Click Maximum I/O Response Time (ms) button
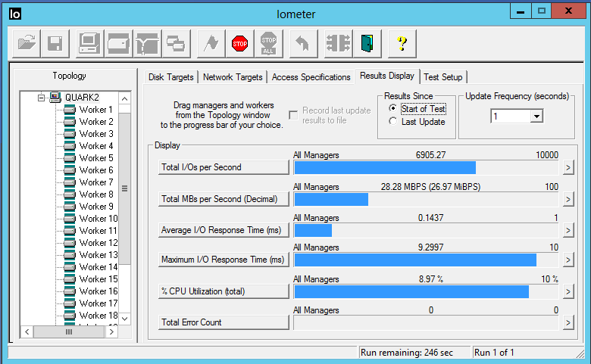The height and width of the screenshot is (364, 591). 224,260
